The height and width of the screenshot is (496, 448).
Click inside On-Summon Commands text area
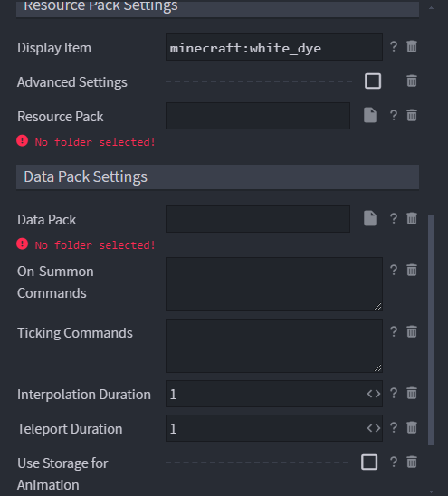pyautogui.click(x=274, y=284)
